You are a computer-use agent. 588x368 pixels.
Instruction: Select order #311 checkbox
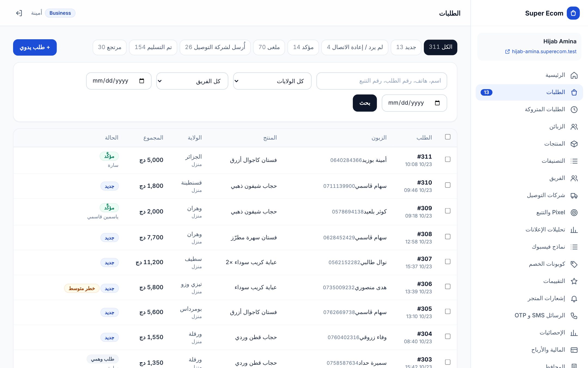448,159
